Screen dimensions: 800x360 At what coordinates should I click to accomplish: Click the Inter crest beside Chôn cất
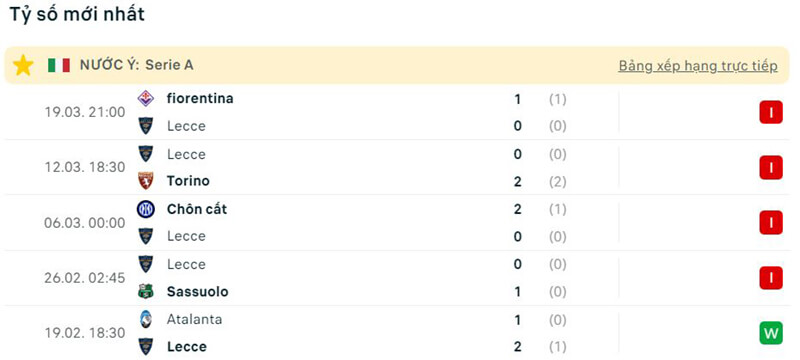point(146,209)
